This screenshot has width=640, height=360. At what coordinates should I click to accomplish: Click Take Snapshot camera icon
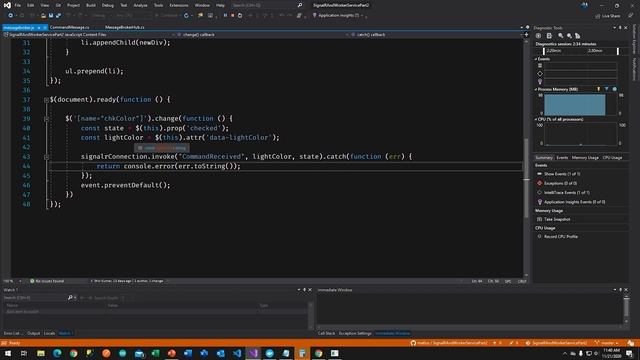coord(539,219)
